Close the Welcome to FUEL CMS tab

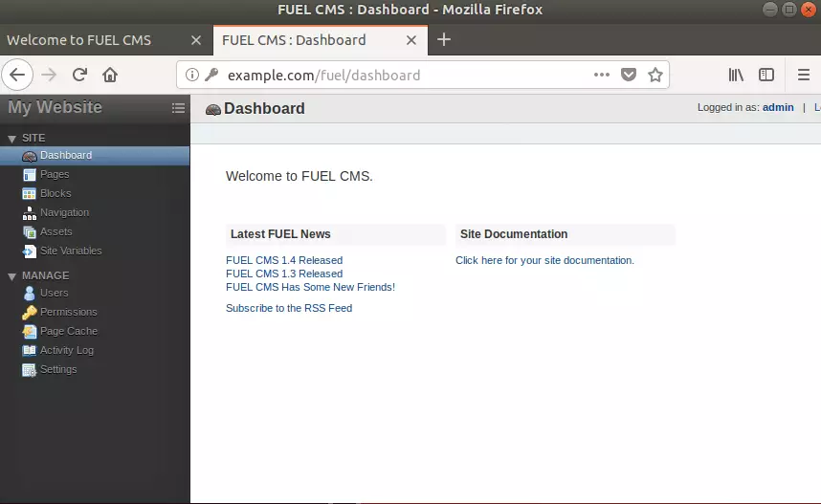tap(196, 40)
